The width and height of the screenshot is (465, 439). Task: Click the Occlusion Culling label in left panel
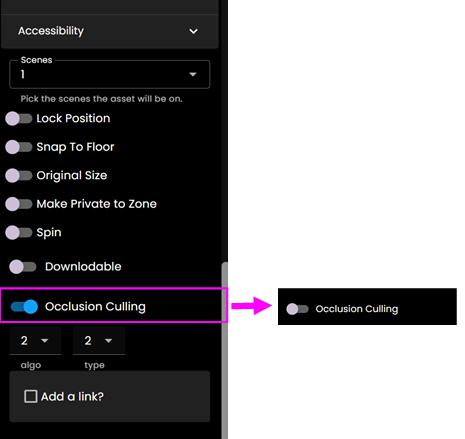point(95,307)
